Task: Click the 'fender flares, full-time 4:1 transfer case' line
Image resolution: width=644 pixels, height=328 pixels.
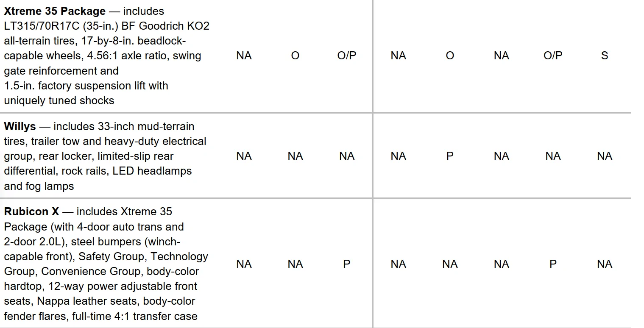Action: click(x=101, y=316)
